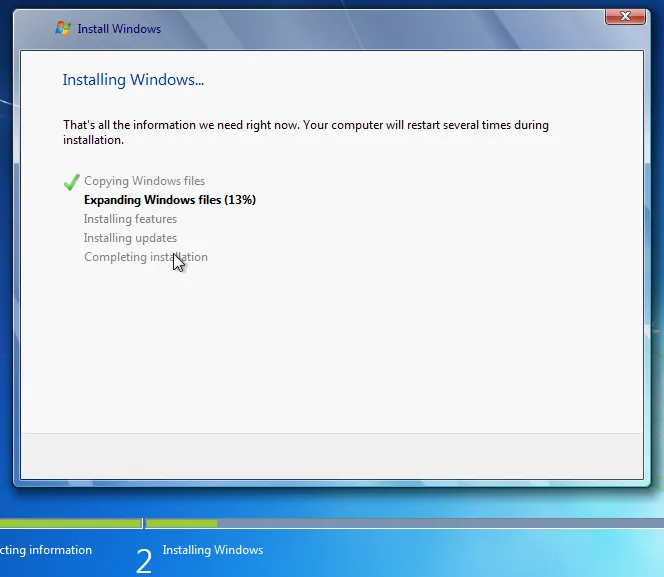Click the 'Completing installation' step
664x577 pixels.
pyautogui.click(x=146, y=257)
